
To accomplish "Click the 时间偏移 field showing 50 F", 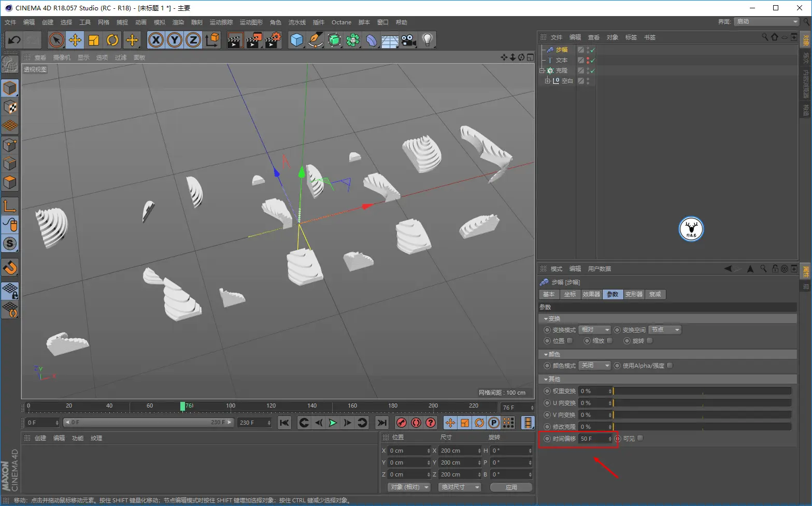I will point(596,439).
